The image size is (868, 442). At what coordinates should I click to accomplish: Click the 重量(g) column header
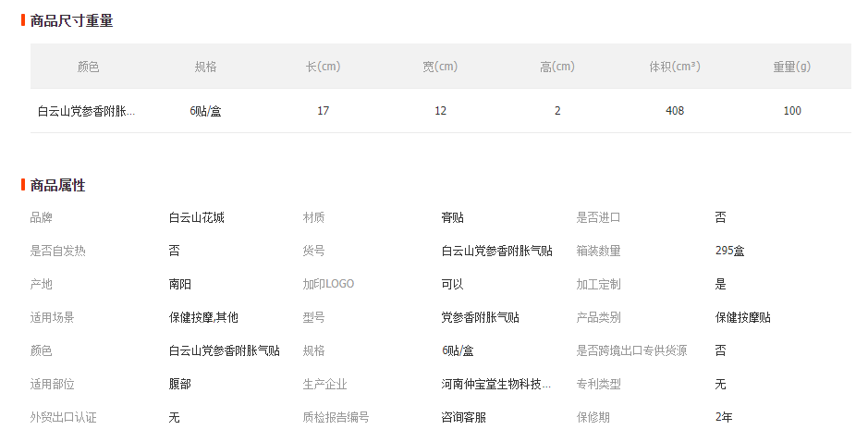[x=791, y=67]
